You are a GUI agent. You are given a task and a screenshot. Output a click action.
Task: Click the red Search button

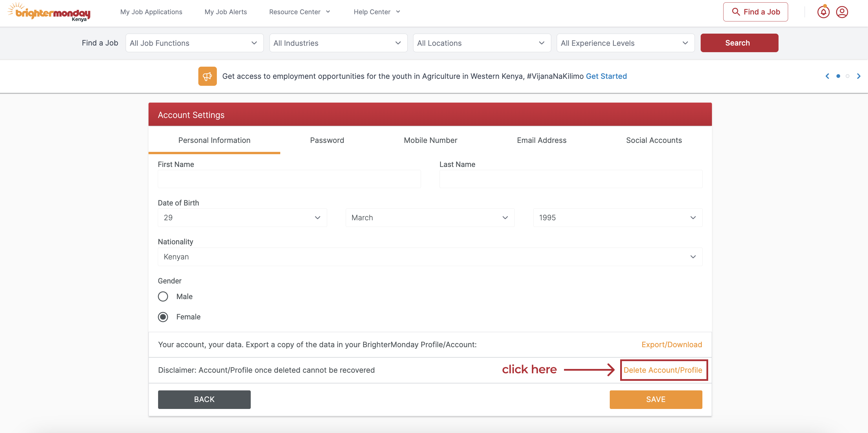(x=739, y=43)
